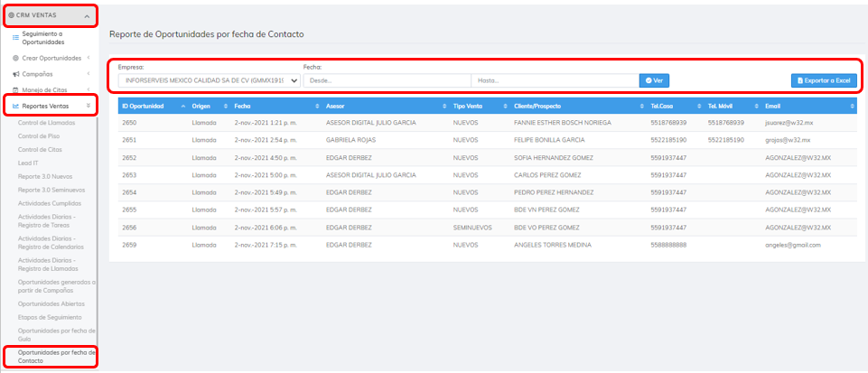The width and height of the screenshot is (868, 373).
Task: Click the Hasta date field
Action: (555, 80)
